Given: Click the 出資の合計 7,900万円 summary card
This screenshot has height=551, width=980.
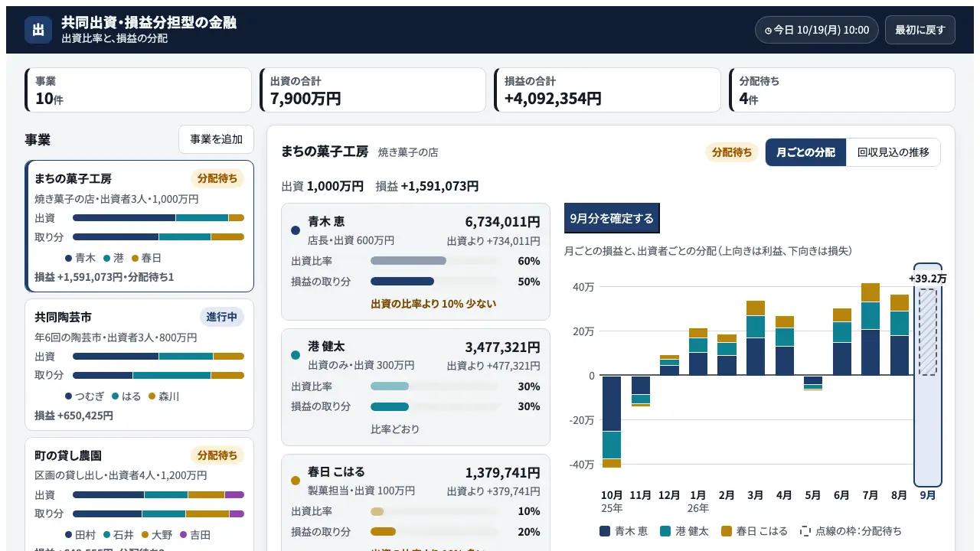Looking at the screenshot, I should coord(373,90).
